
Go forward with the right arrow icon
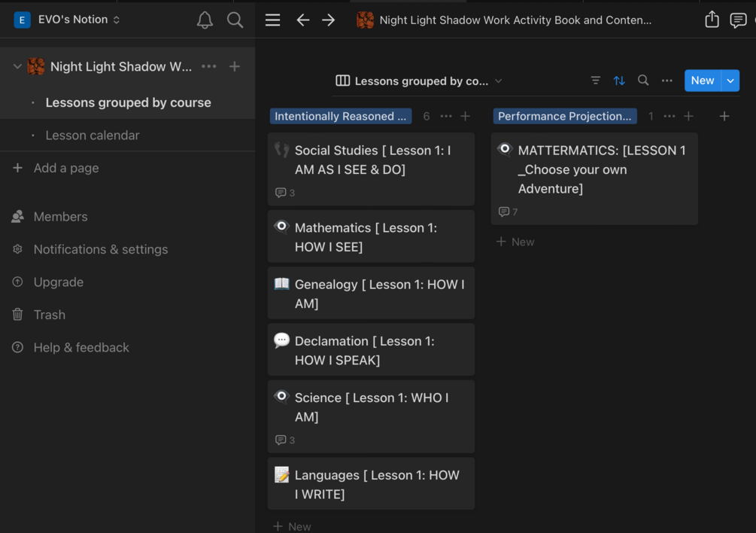pos(329,20)
